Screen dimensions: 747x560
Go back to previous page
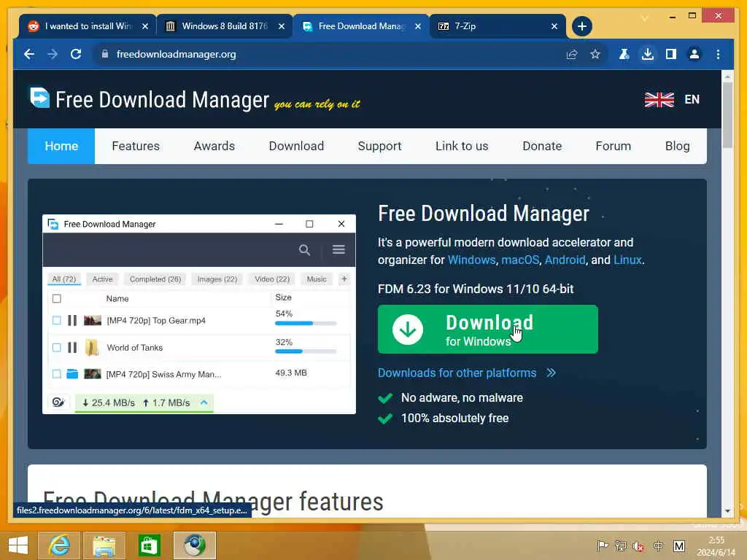(29, 54)
